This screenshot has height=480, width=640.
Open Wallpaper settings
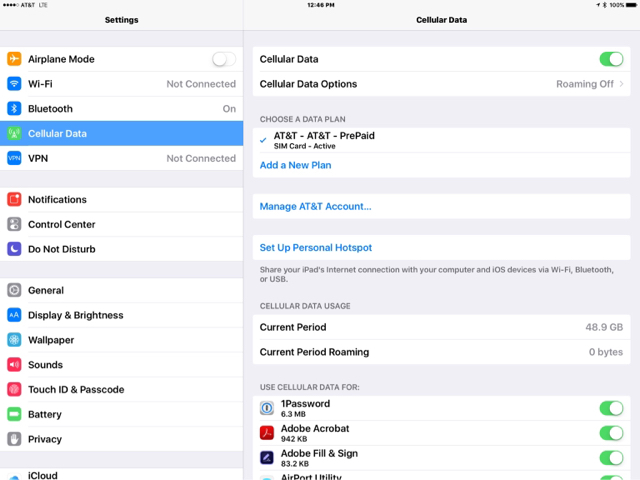click(x=122, y=340)
